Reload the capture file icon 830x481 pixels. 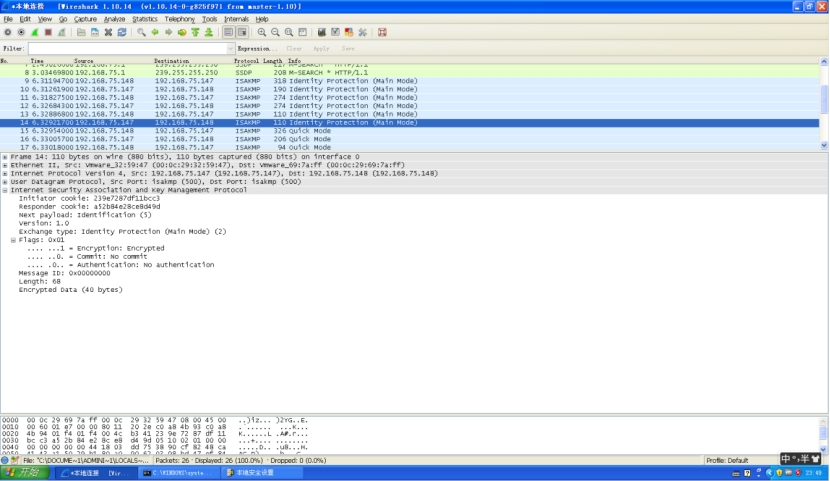click(121, 32)
